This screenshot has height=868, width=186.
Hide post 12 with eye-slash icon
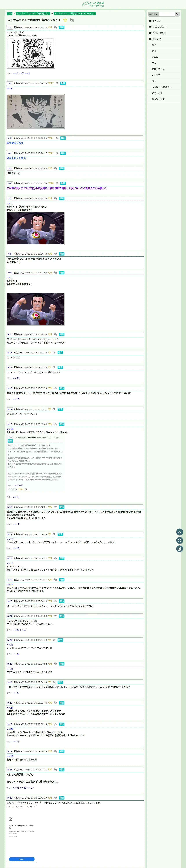coord(54,368)
